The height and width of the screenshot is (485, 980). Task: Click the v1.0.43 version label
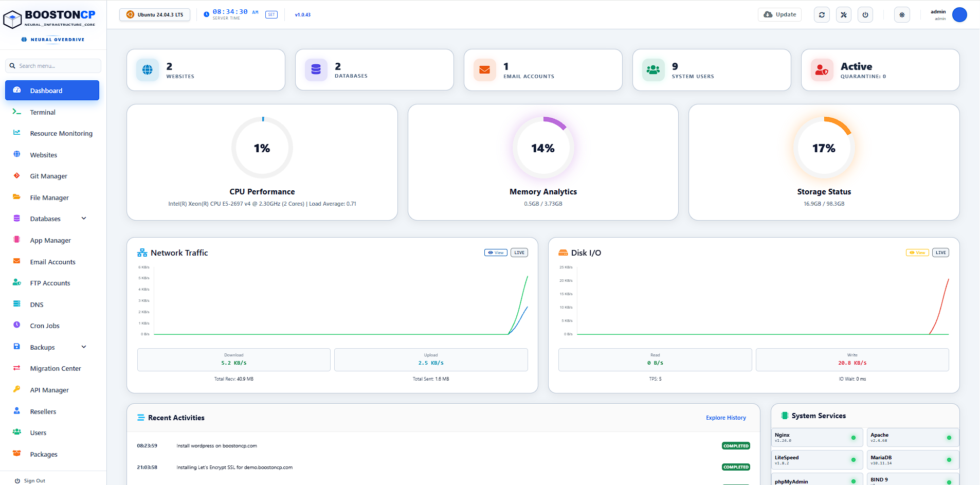pyautogui.click(x=303, y=15)
